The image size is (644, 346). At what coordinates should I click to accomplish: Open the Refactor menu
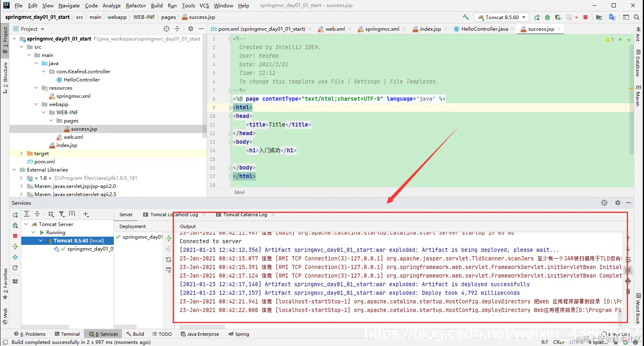click(136, 5)
